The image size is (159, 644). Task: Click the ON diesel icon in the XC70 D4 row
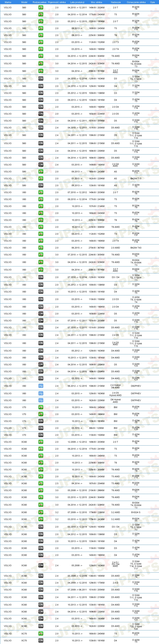click(41, 641)
